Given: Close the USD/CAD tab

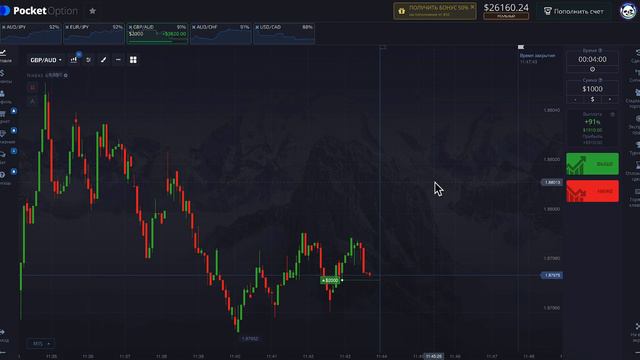Looking at the screenshot, I should 257,27.
